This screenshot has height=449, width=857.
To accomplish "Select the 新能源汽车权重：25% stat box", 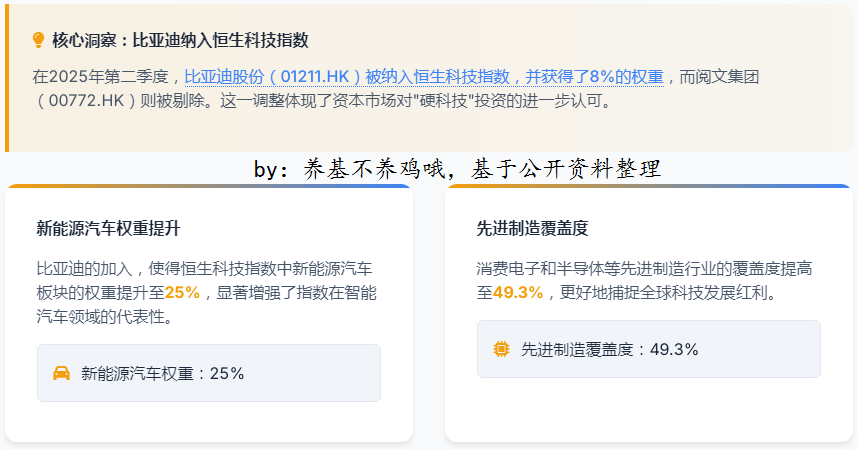I will (209, 373).
